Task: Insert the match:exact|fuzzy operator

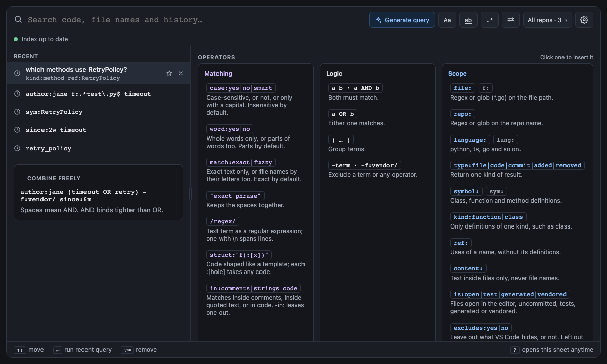Action: click(x=241, y=162)
